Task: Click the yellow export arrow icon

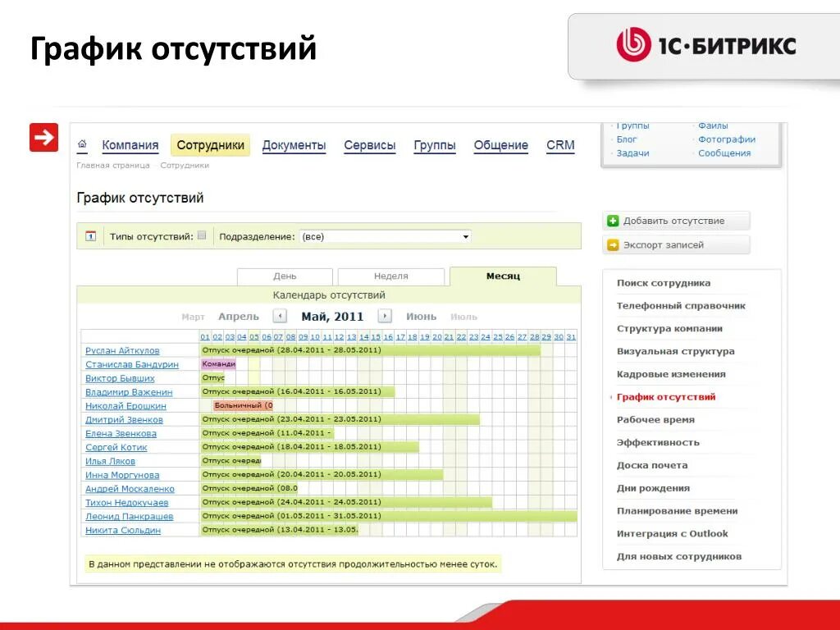Action: (x=613, y=244)
